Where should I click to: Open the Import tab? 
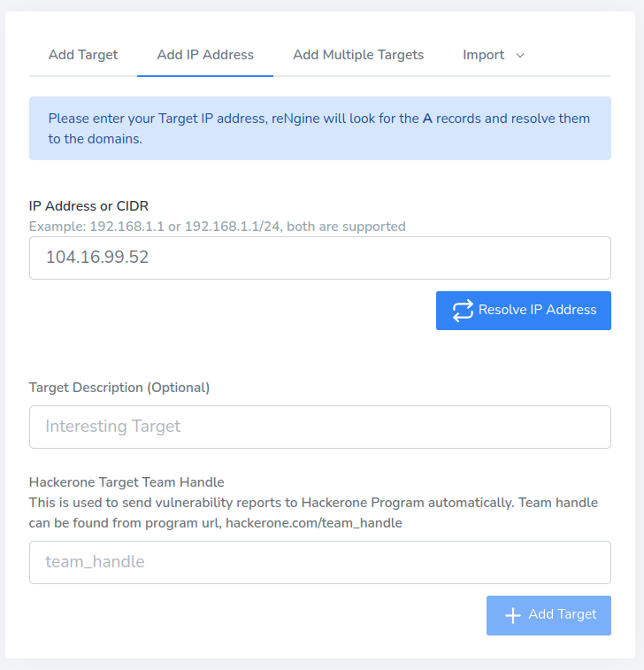[x=484, y=55]
